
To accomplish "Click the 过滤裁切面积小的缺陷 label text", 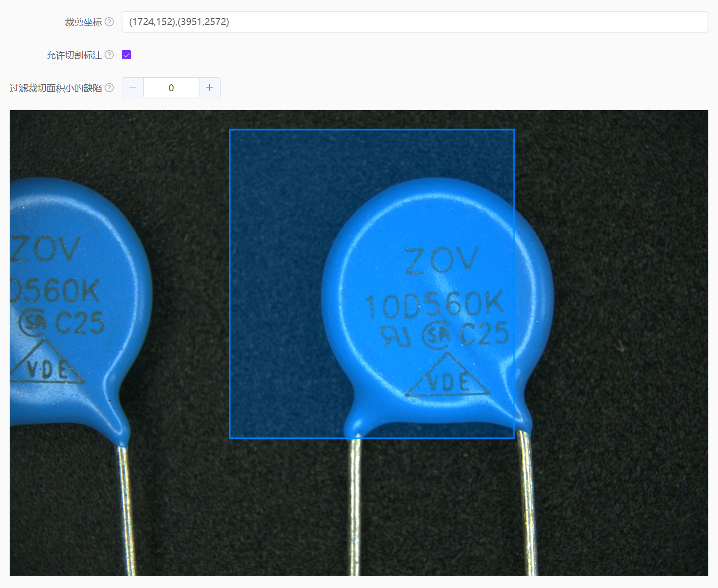I will pyautogui.click(x=56, y=88).
